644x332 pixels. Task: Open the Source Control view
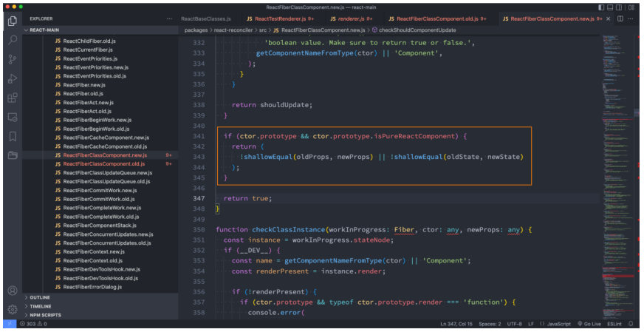point(12,59)
